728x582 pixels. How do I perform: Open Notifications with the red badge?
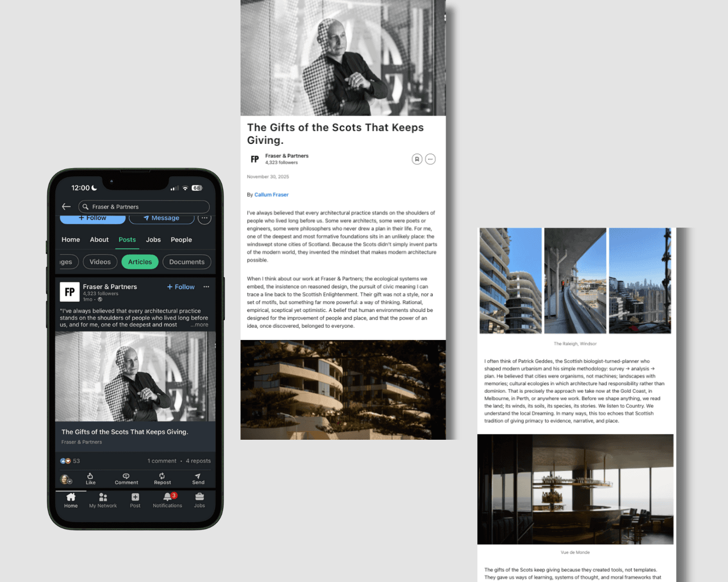pyautogui.click(x=167, y=501)
